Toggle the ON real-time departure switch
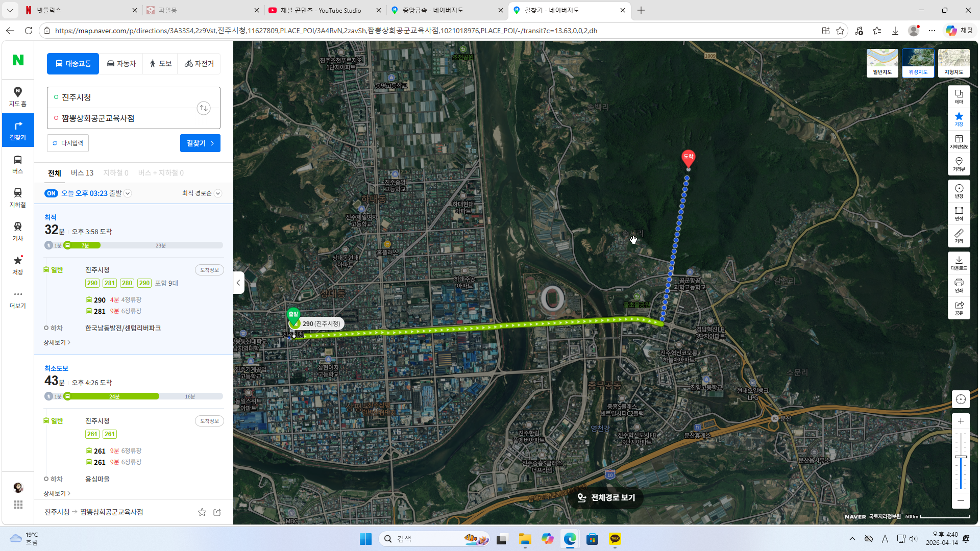 click(x=51, y=193)
